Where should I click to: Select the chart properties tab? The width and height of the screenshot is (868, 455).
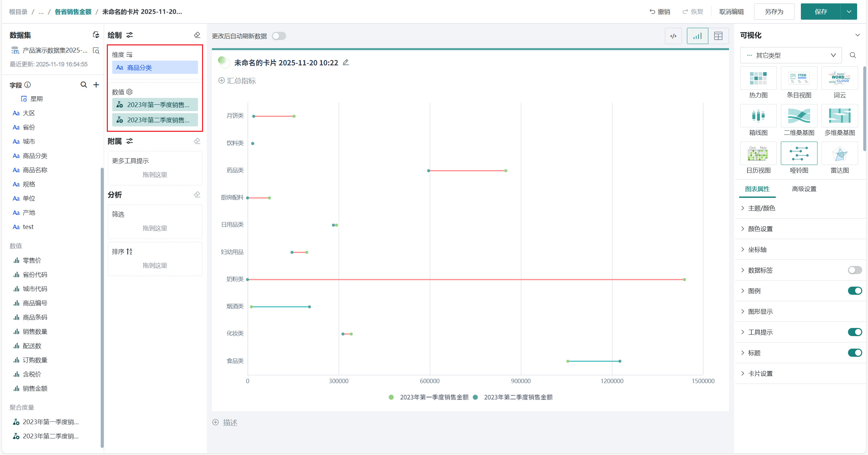757,189
